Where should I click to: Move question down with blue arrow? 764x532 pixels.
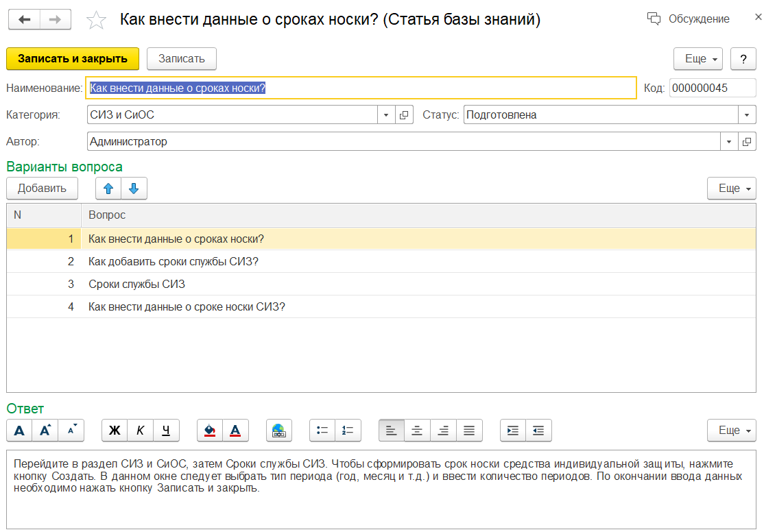pos(134,189)
